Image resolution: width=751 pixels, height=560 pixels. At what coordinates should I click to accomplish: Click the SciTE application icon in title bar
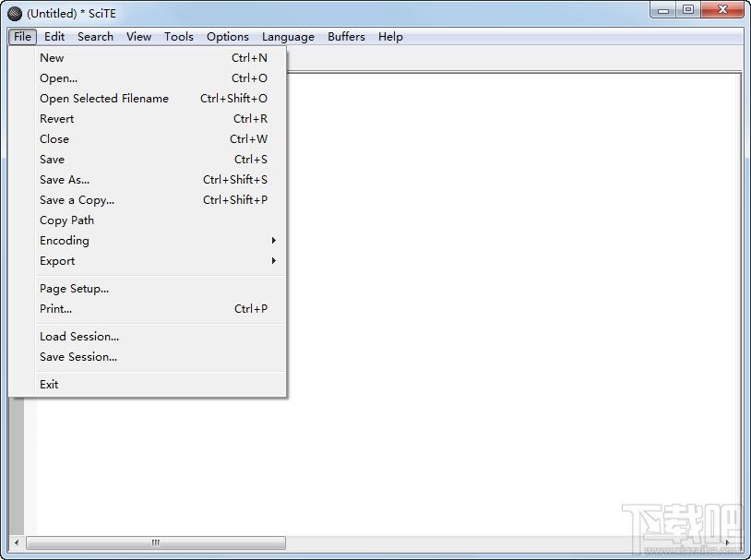[15, 14]
